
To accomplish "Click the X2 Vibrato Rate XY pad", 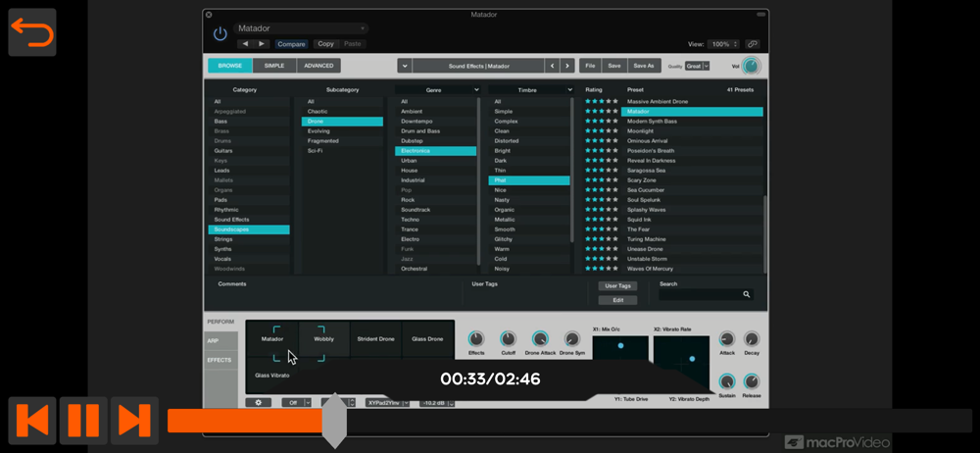I will coord(681,364).
